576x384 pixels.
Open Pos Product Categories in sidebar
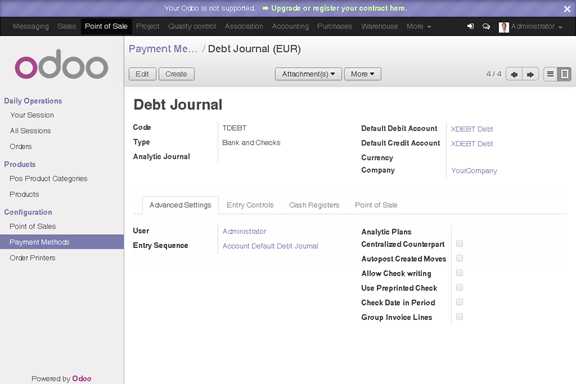(x=48, y=179)
